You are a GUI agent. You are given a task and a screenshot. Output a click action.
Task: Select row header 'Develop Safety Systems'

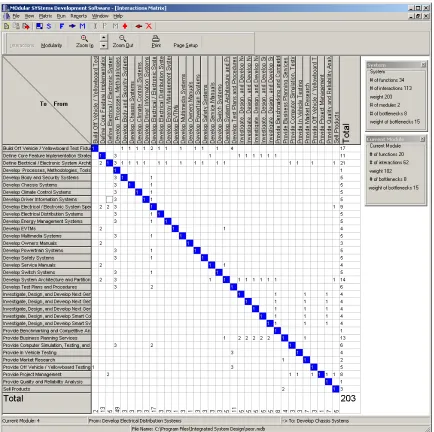click(x=47, y=258)
